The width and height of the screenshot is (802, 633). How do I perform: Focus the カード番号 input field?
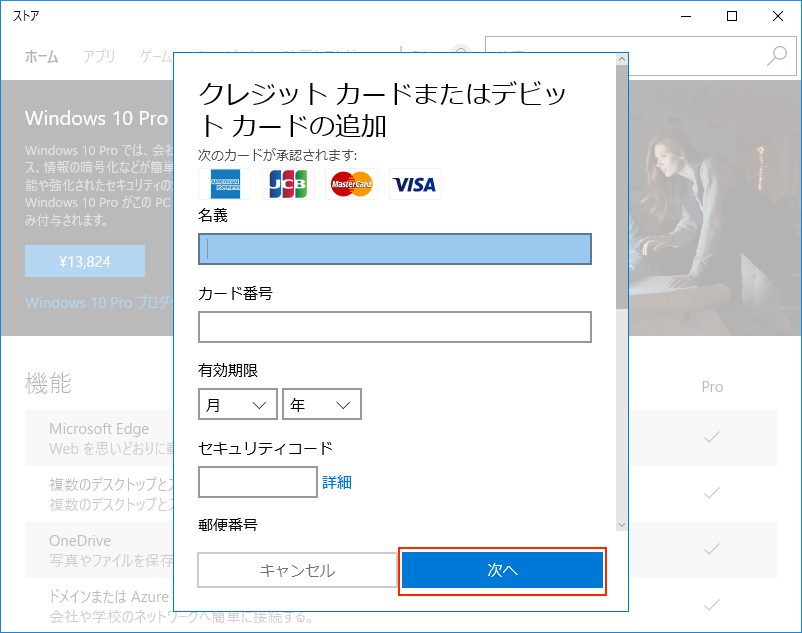click(x=395, y=327)
